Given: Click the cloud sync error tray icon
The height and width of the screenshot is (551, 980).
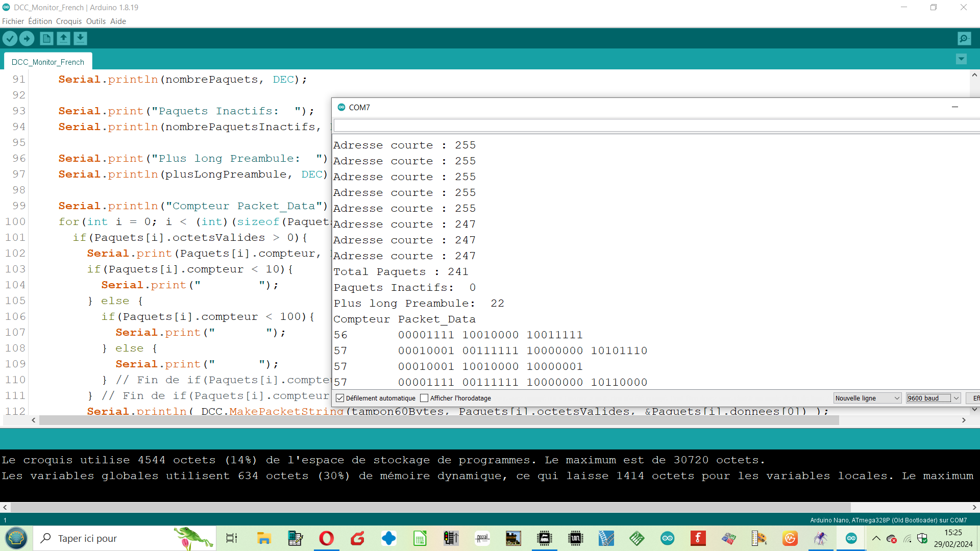Looking at the screenshot, I should coord(892,538).
